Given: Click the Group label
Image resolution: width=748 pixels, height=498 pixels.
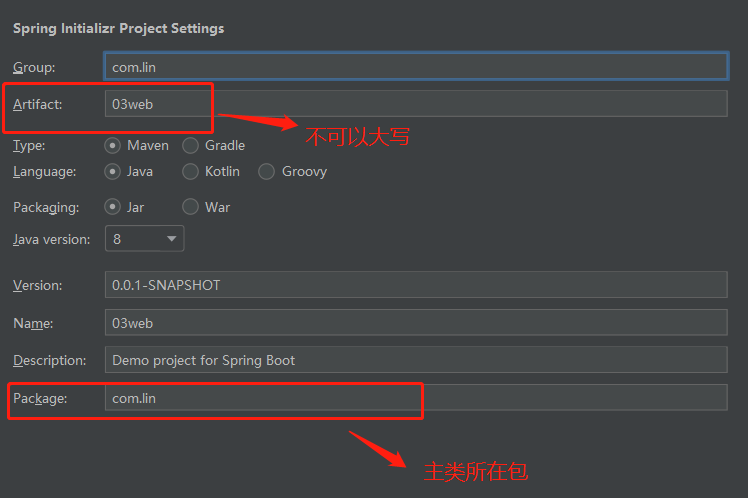Looking at the screenshot, I should 34,67.
